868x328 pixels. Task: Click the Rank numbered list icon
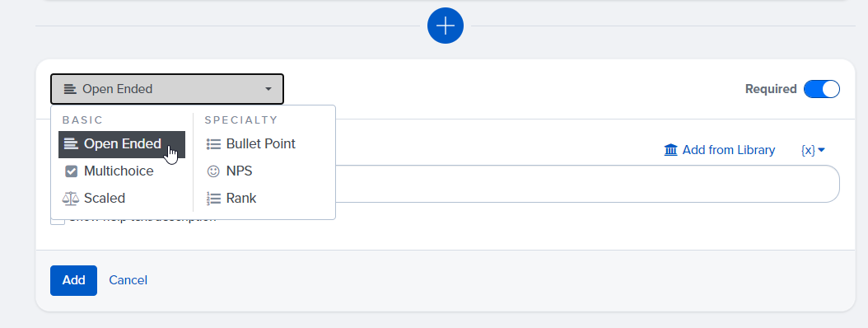pyautogui.click(x=213, y=199)
